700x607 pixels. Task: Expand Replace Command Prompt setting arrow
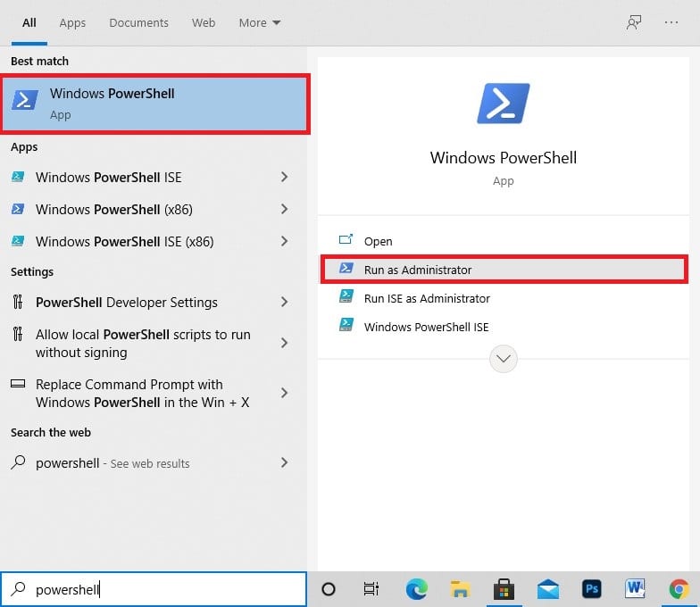tap(284, 393)
